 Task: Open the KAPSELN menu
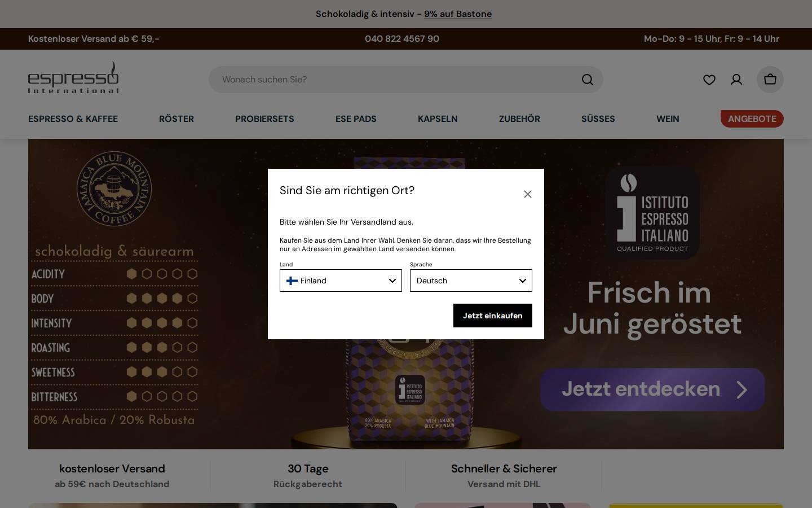[x=438, y=119]
